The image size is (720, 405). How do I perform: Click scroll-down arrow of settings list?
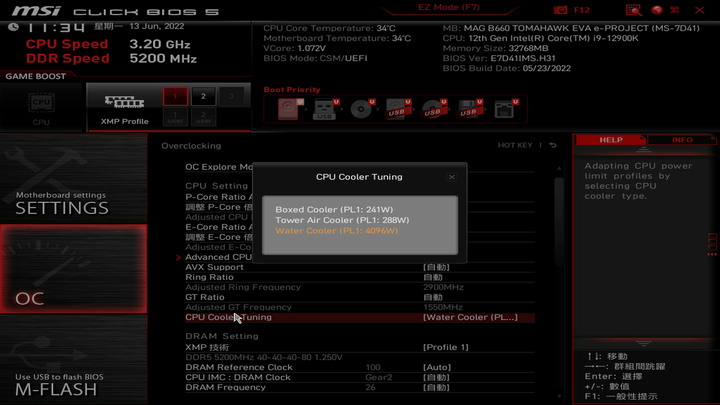pyautogui.click(x=559, y=396)
